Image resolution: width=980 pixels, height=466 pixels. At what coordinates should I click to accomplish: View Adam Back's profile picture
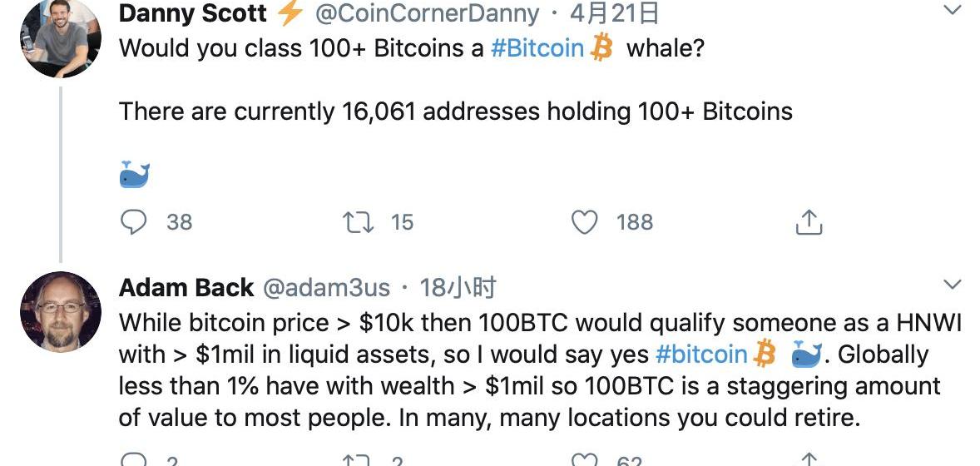[60, 311]
